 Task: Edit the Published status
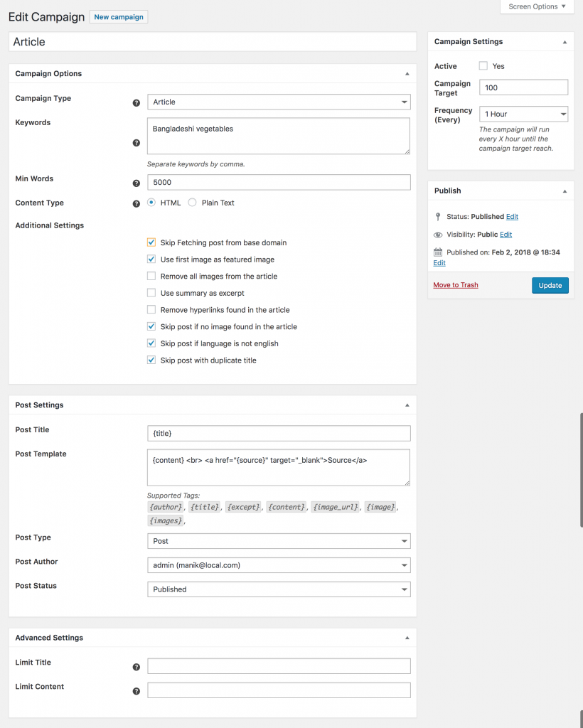(512, 216)
